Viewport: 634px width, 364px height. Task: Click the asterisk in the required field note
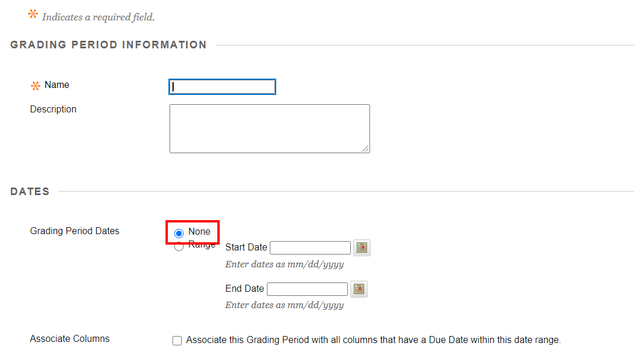pos(33,15)
